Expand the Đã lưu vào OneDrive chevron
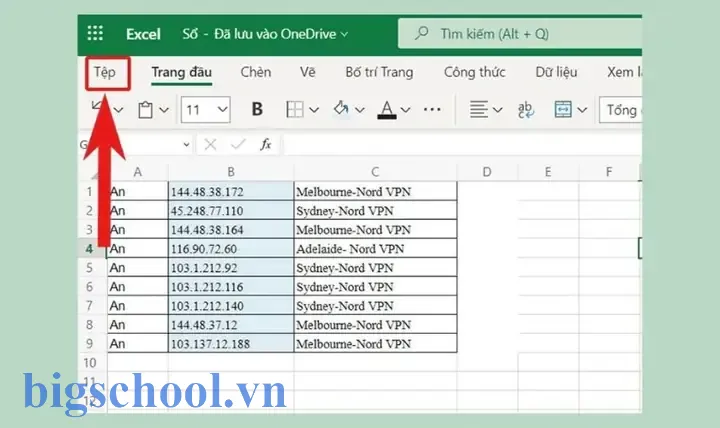The image size is (720, 428). pos(344,34)
